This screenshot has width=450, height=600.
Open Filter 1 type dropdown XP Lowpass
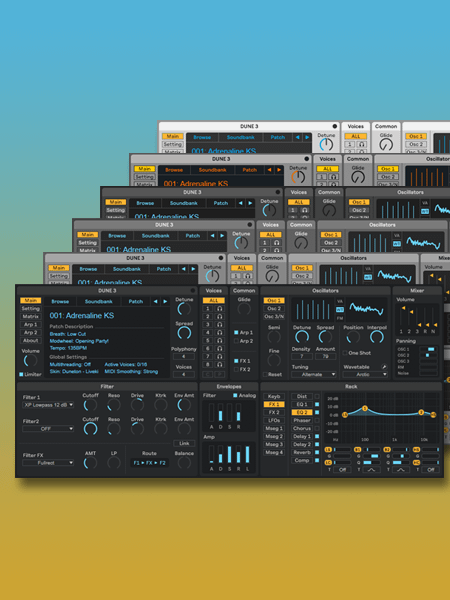[x=48, y=405]
